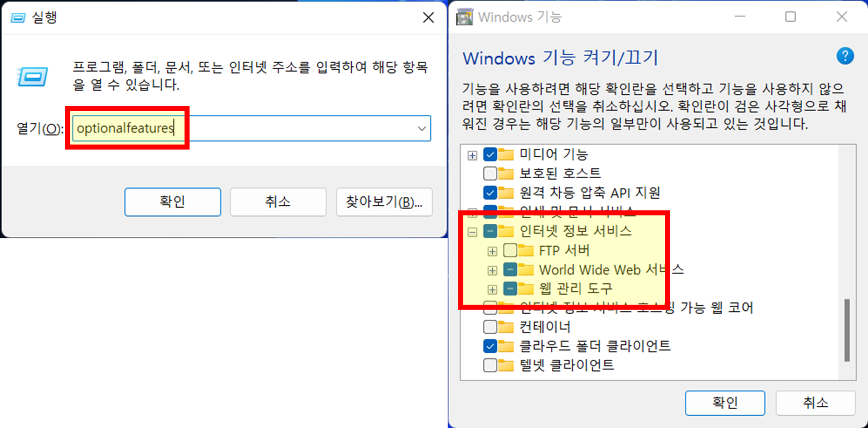Click the Run dialog program icon
This screenshot has width=868, height=428.
pyautogui.click(x=33, y=77)
